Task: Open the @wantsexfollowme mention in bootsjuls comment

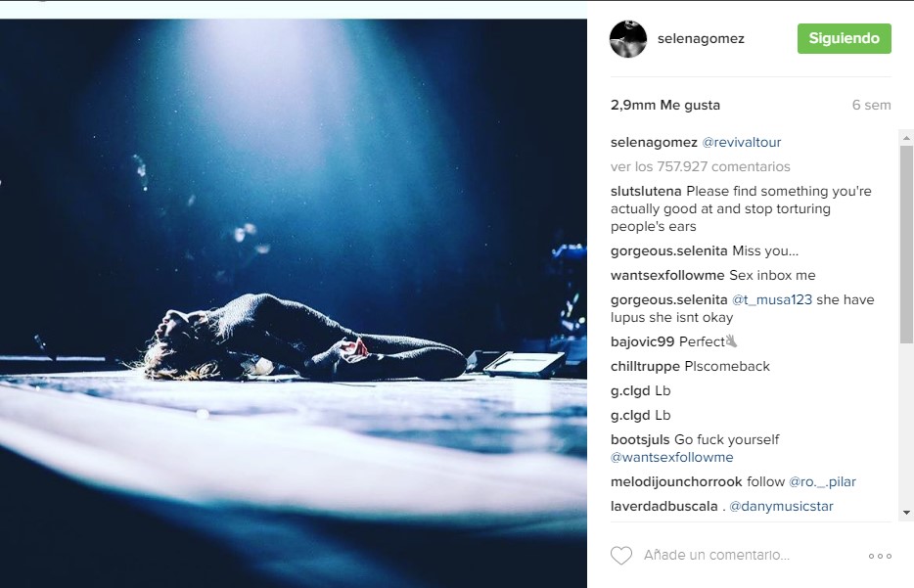Action: [671, 458]
